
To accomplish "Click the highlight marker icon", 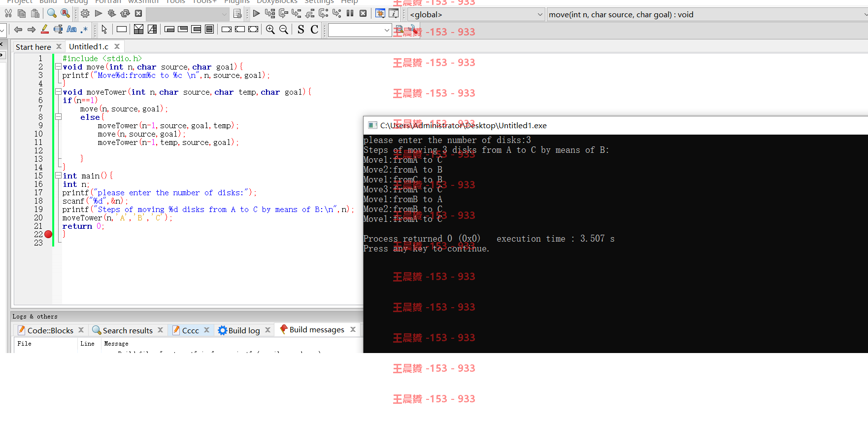I will click(45, 30).
